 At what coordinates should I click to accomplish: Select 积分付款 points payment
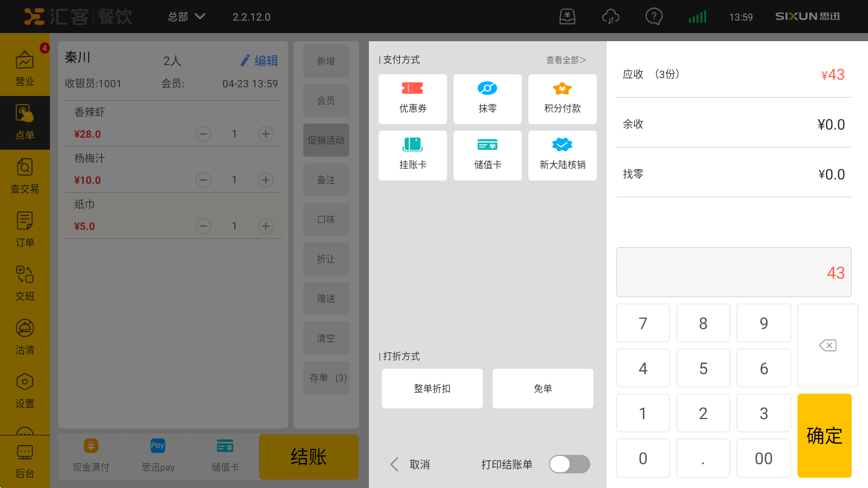(x=563, y=99)
